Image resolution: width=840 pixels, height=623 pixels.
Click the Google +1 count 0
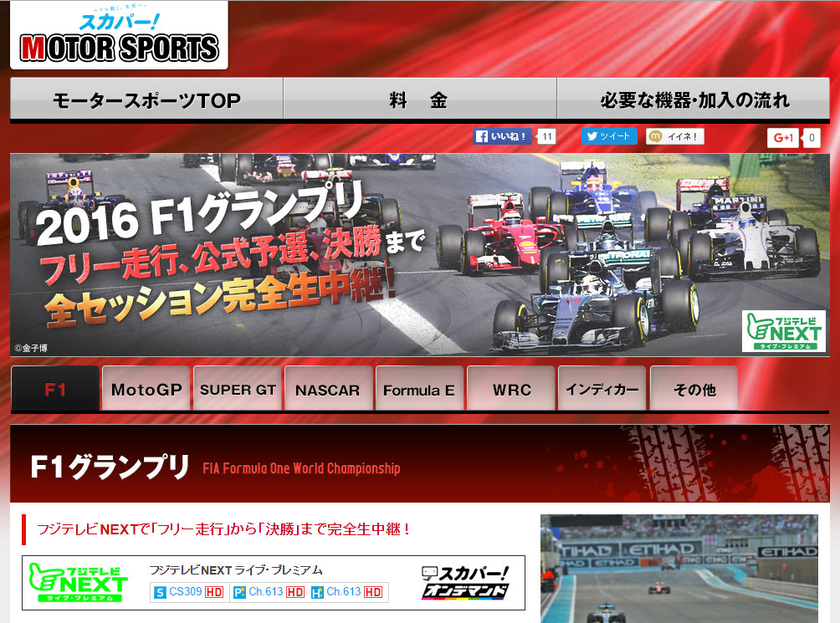pos(811,137)
